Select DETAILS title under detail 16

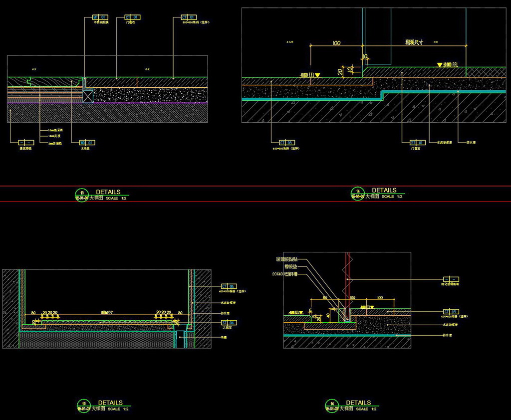(x=358, y=403)
